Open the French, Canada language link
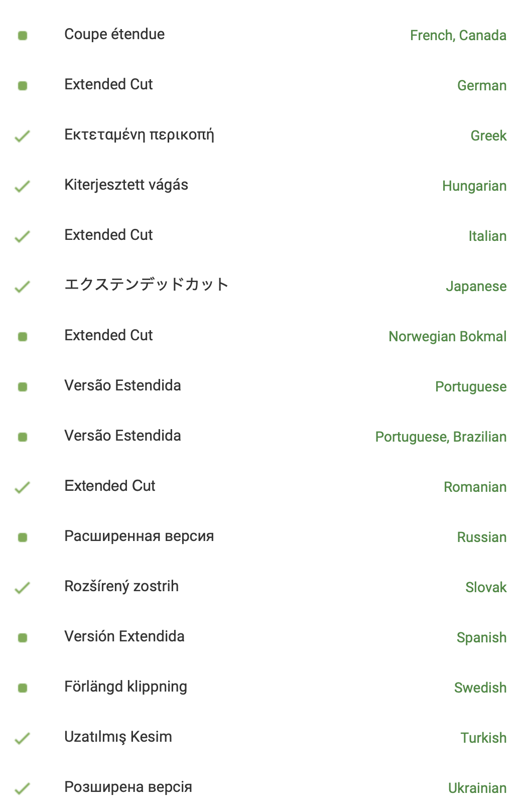 458,36
